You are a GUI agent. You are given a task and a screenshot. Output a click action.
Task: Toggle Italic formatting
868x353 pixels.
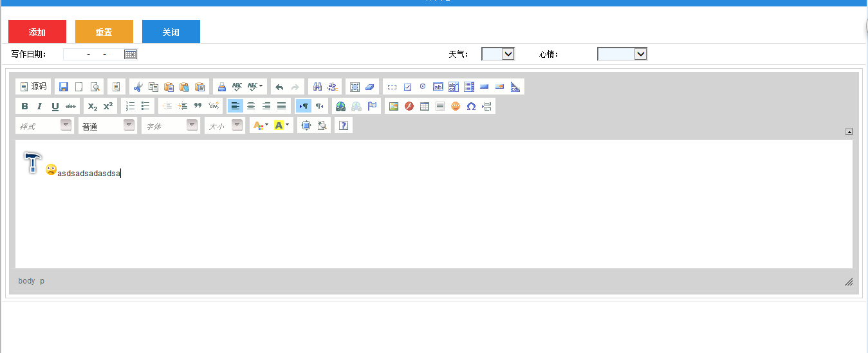[x=40, y=106]
